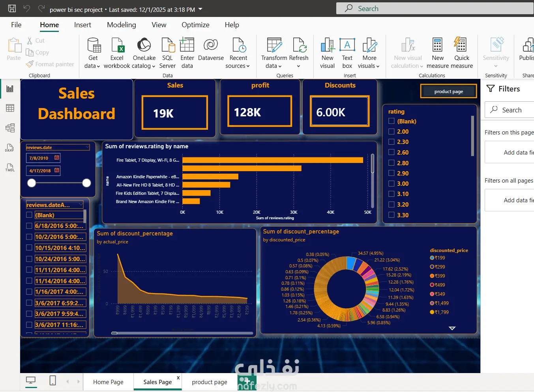Image resolution: width=534 pixels, height=392 pixels.
Task: Open calendar picker for start date 7/8/2010
Action: [57, 158]
